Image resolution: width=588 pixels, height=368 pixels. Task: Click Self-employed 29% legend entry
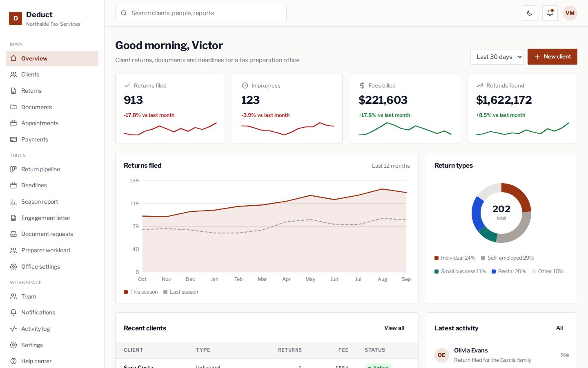click(508, 258)
